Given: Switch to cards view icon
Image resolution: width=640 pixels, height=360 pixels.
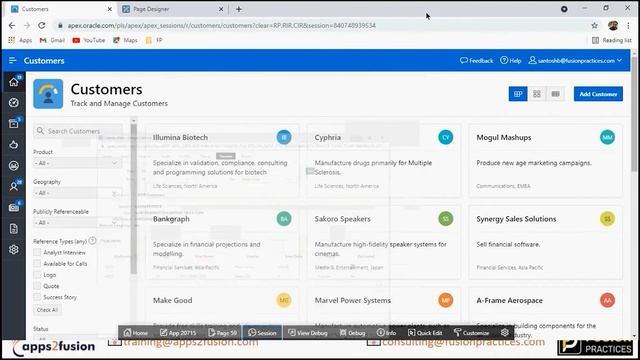Looking at the screenshot, I should coord(518,94).
